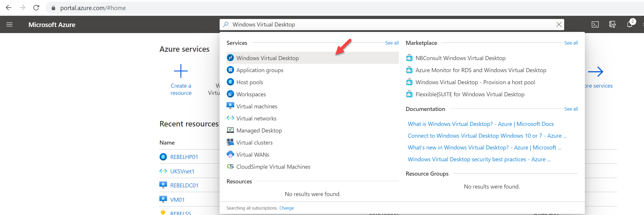This screenshot has width=644, height=215.
Task: Open Cloud Shell from the top bar
Action: (x=595, y=24)
